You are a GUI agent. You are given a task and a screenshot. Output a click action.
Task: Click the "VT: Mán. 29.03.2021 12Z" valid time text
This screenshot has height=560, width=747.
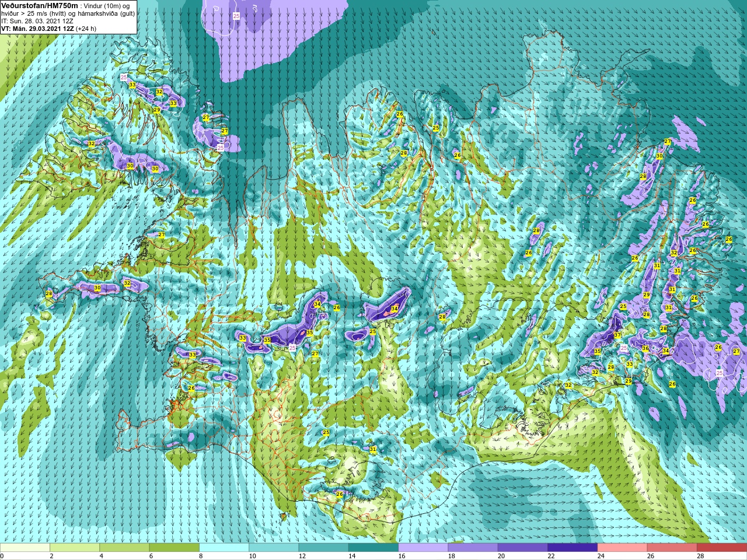point(37,29)
